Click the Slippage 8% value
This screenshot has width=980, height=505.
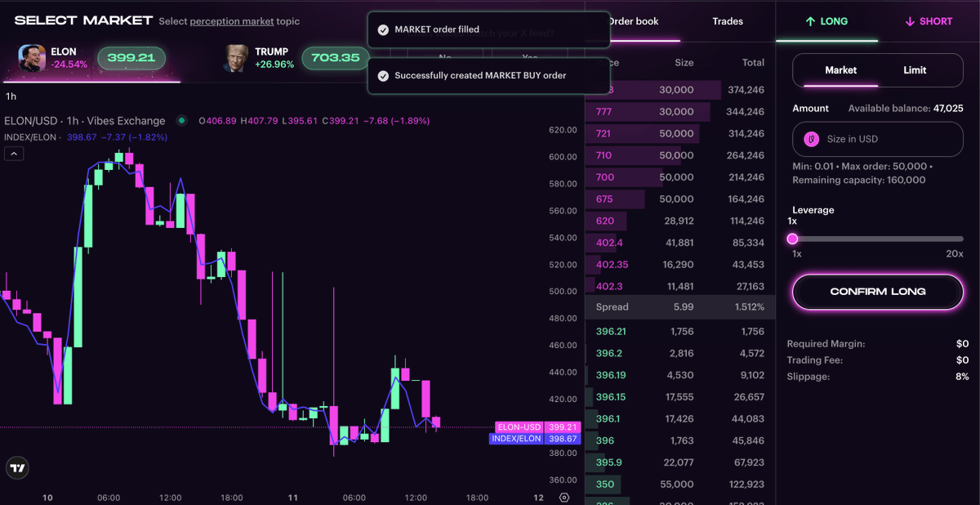pos(962,377)
